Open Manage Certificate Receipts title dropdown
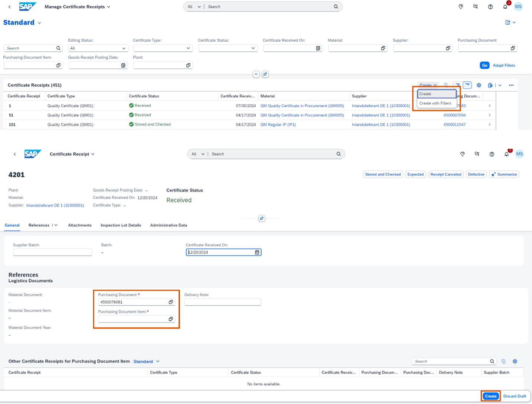Image resolution: width=532 pixels, height=404 pixels. click(x=77, y=7)
